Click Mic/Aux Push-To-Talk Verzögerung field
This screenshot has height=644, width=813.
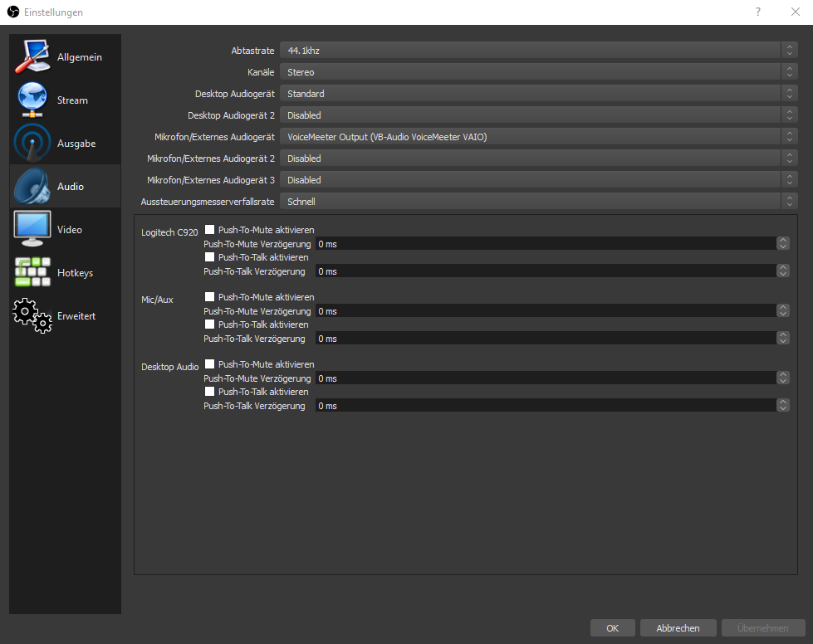546,339
